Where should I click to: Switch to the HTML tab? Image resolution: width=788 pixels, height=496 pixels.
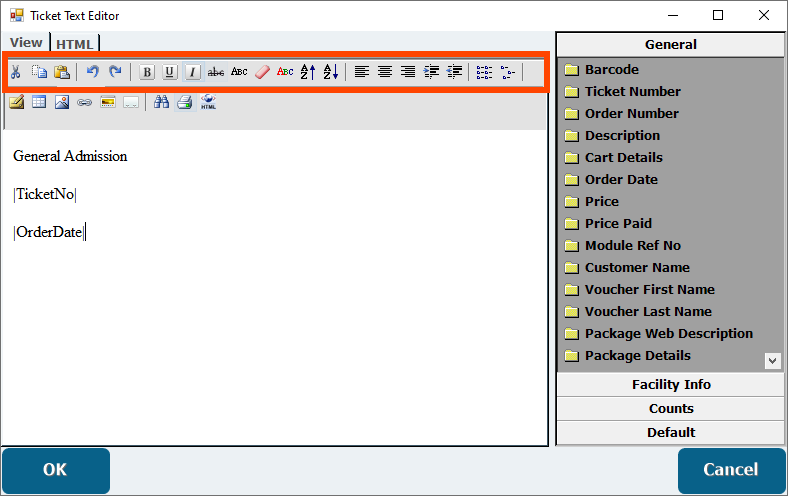click(x=74, y=44)
